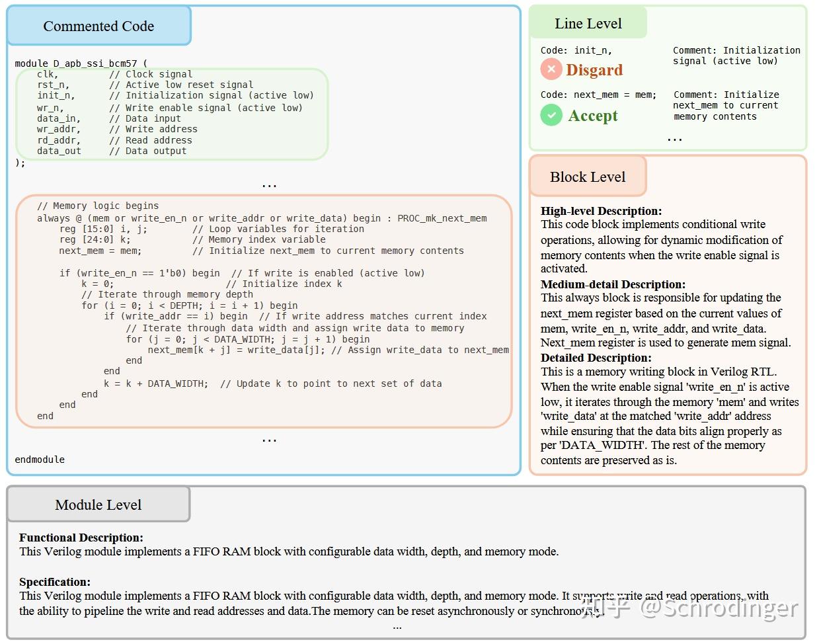Open the High-level Description text
The image size is (819, 644).
(x=601, y=210)
